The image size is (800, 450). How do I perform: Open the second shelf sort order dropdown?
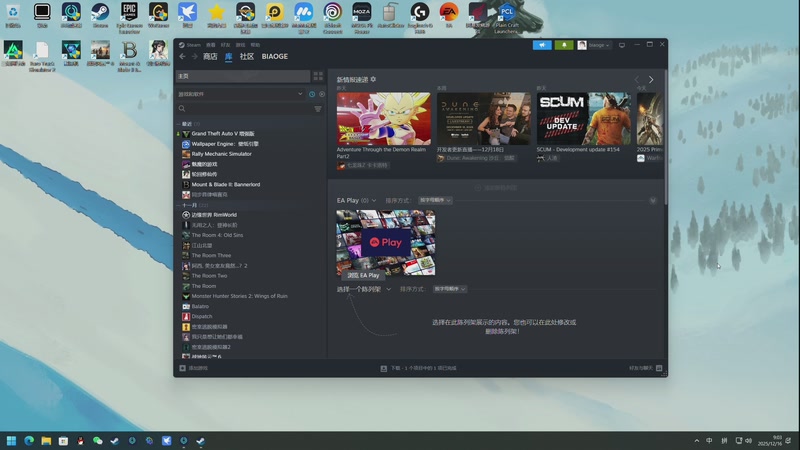click(x=449, y=289)
